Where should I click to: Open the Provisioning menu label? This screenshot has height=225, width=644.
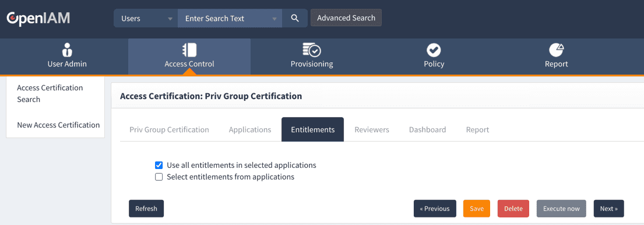click(x=312, y=64)
